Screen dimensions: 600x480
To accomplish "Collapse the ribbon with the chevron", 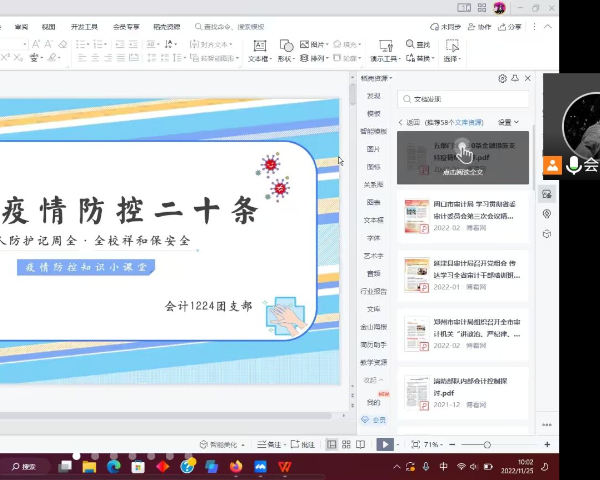I will tap(548, 26).
